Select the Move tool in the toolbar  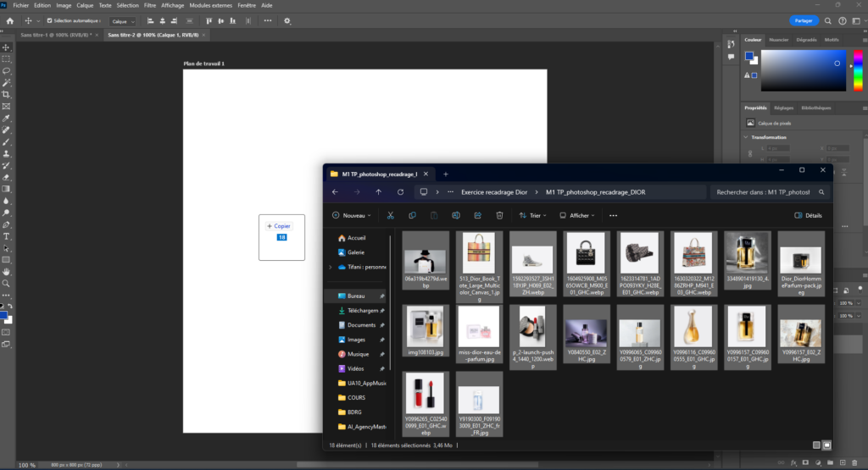7,47
